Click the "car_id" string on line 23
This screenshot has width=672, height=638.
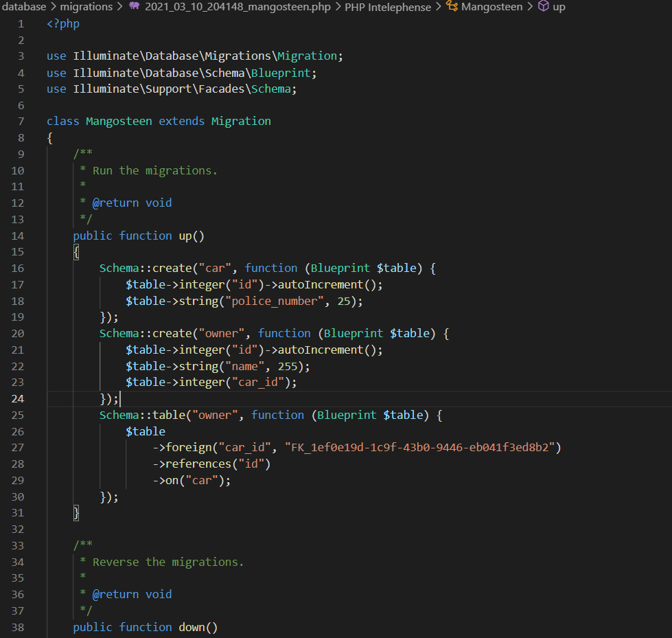click(258, 383)
